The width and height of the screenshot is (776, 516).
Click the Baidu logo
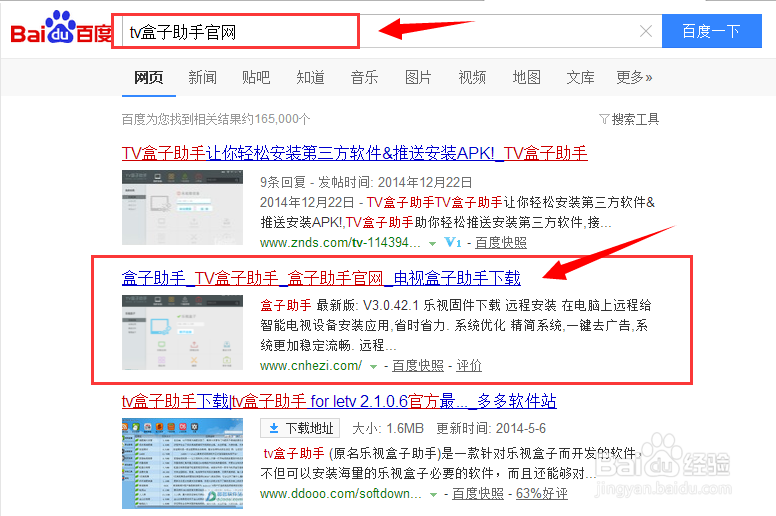click(x=61, y=28)
